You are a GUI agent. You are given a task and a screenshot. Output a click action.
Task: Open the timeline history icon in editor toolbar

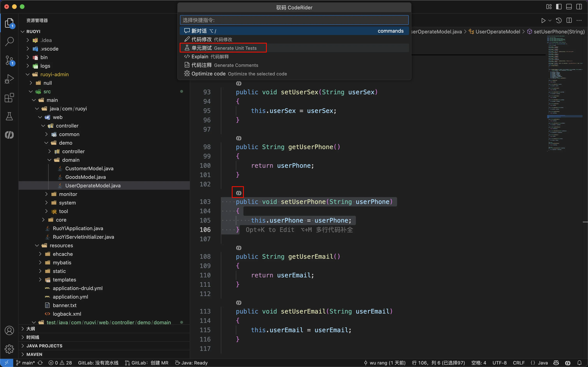click(x=559, y=21)
